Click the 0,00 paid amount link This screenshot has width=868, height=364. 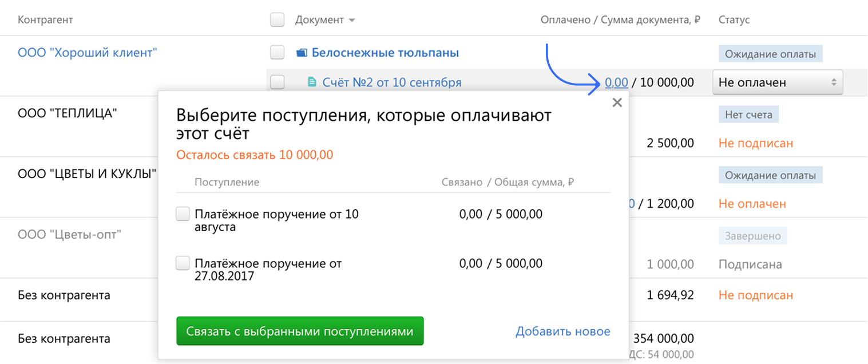tap(616, 82)
